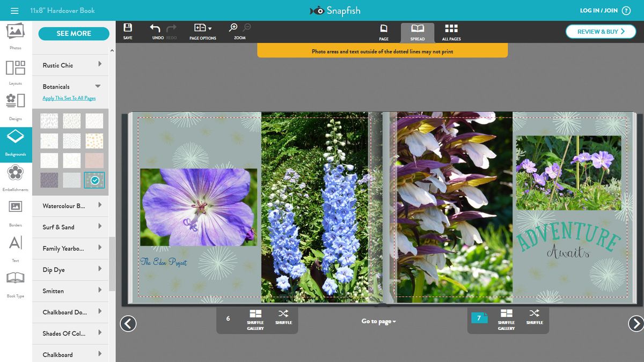644x362 pixels.
Task: Go to the next spread arrow
Action: coord(635,323)
